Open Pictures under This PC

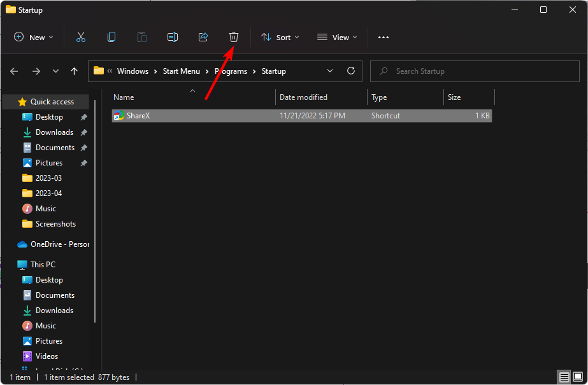coord(49,341)
